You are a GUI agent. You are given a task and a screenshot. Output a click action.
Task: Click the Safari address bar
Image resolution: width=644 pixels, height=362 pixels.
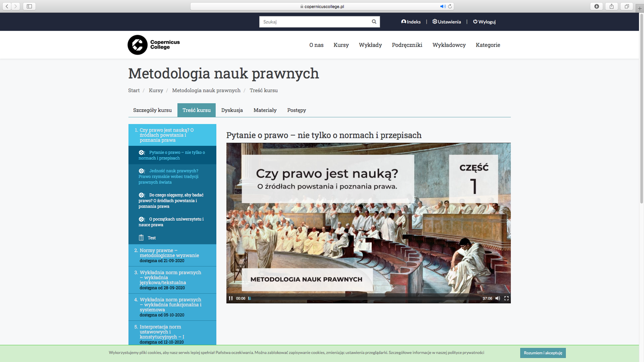point(322,6)
